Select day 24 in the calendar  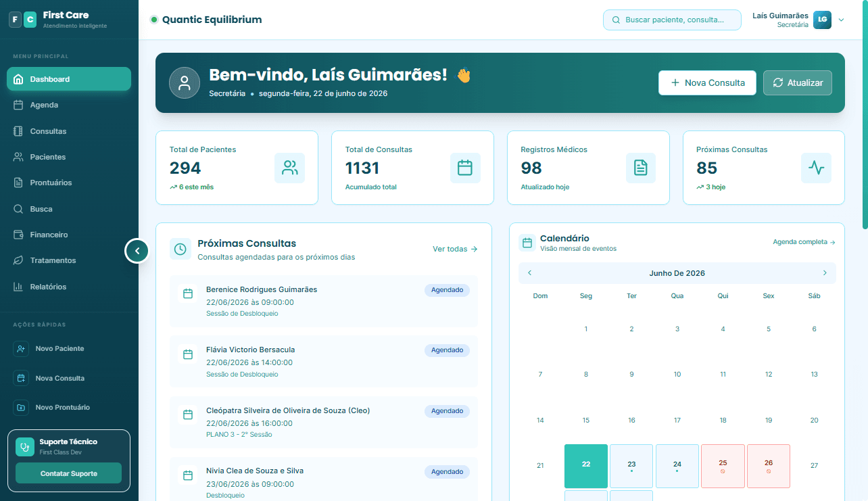(x=677, y=466)
